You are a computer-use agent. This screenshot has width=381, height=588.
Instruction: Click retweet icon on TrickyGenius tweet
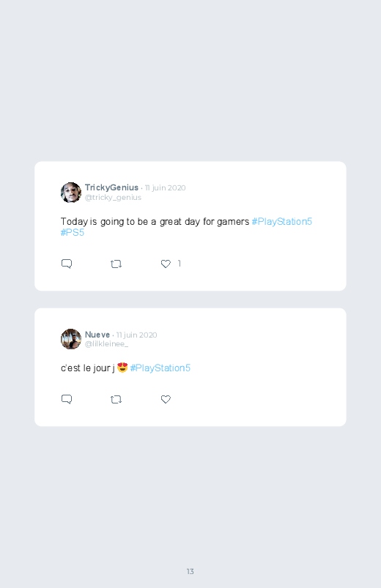[x=116, y=264]
